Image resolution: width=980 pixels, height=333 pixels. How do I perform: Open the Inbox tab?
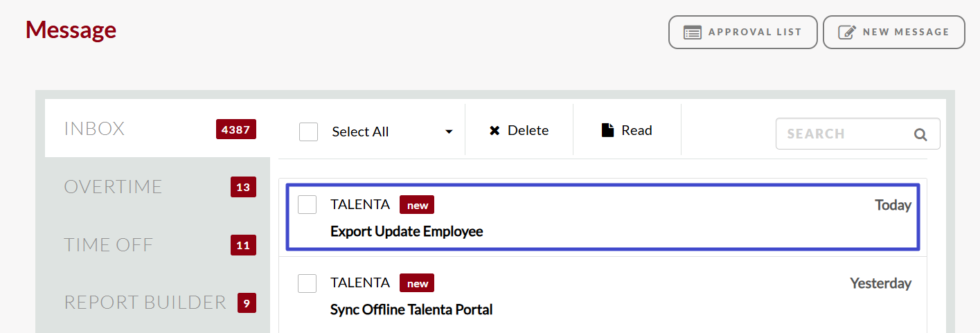pos(94,129)
